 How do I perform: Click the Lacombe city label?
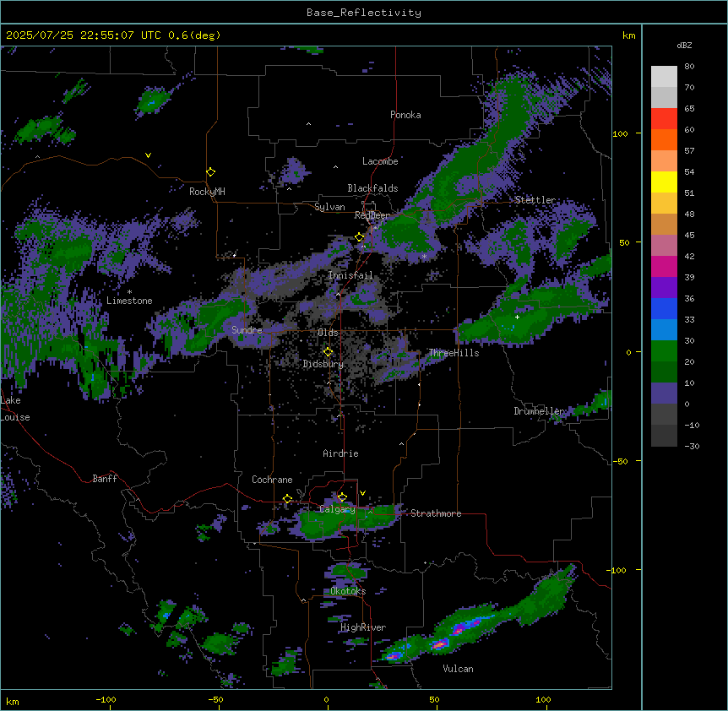[x=380, y=161]
